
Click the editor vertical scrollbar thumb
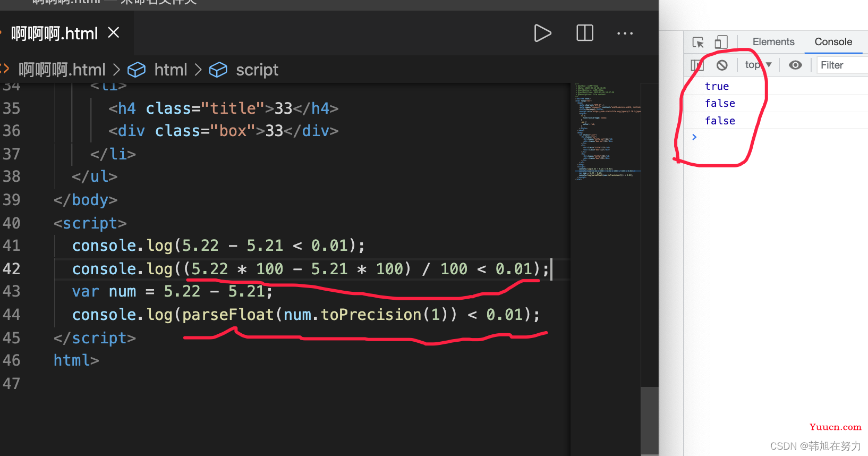(x=650, y=420)
